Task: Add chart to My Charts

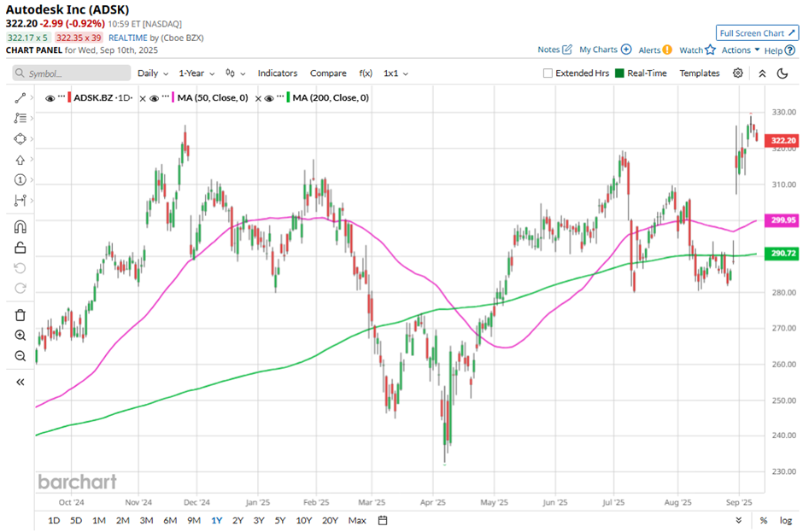Action: [x=626, y=50]
